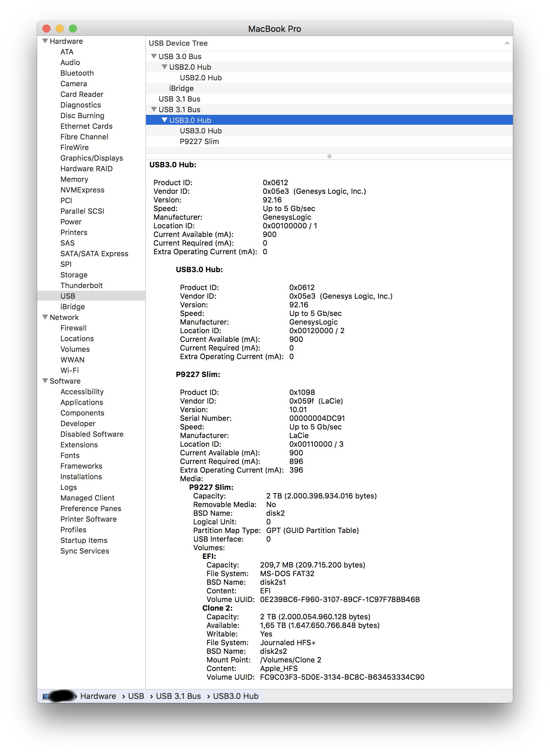Select NVMExpress in the sidebar
The width and height of the screenshot is (550, 756).
(x=82, y=190)
